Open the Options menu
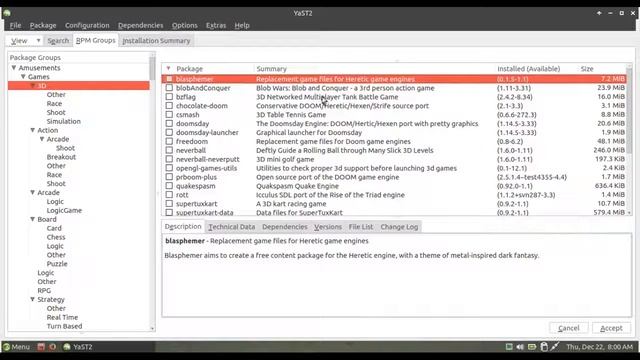 point(184,25)
